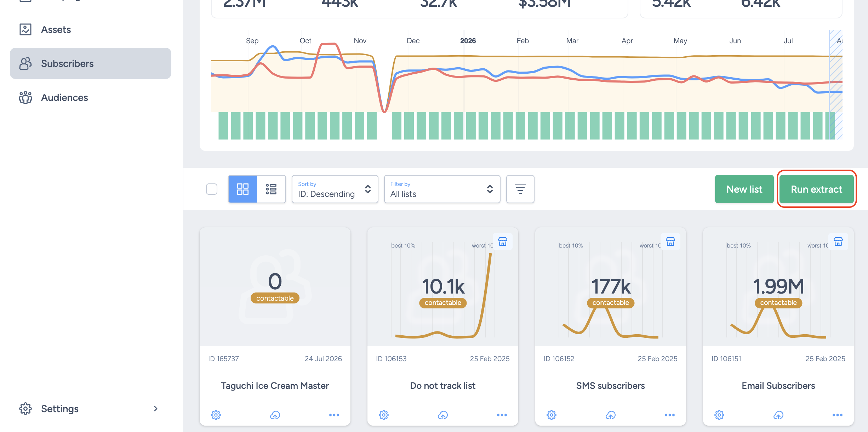Screen dimensions: 868x432
Task: Open the Filter by All lists dropdown
Action: (442, 189)
